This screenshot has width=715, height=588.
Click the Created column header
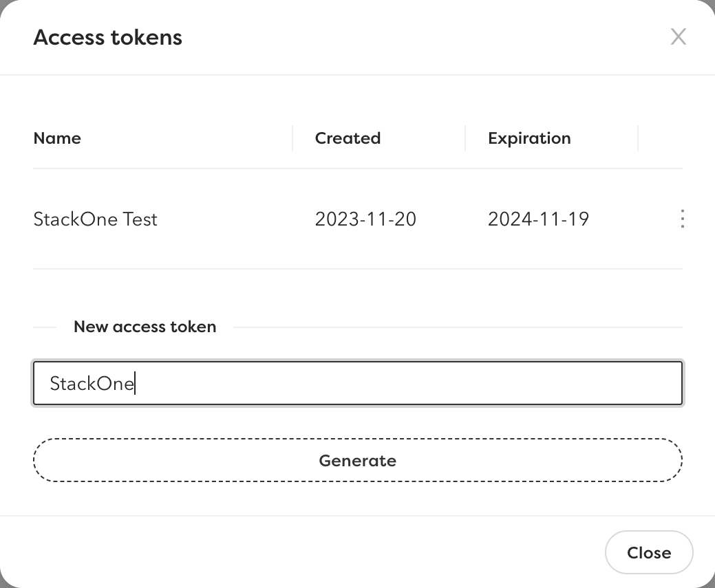[348, 138]
